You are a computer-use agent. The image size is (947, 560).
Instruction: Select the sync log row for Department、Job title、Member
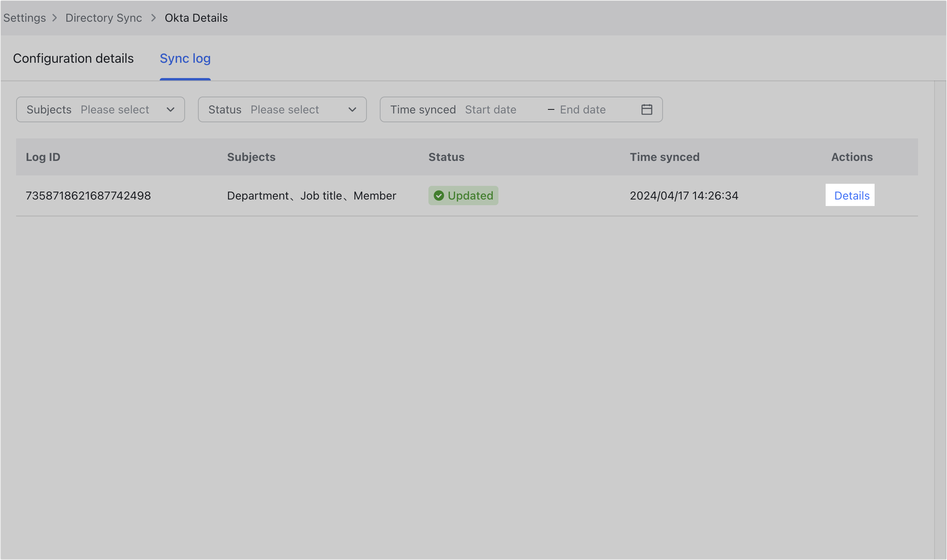click(x=312, y=196)
